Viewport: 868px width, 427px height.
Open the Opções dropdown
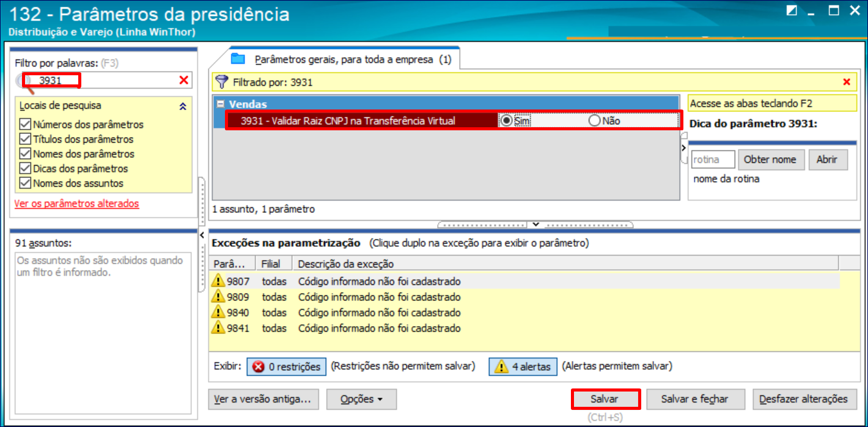click(361, 399)
